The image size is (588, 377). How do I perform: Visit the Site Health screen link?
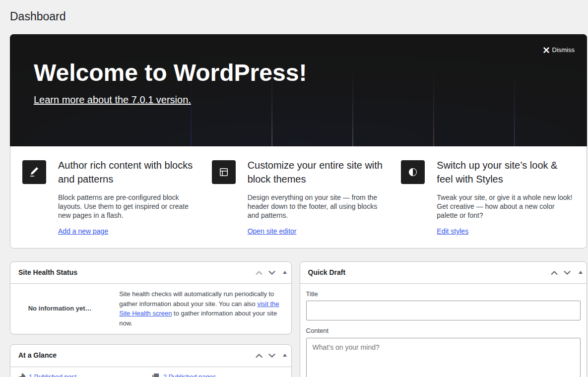point(145,314)
